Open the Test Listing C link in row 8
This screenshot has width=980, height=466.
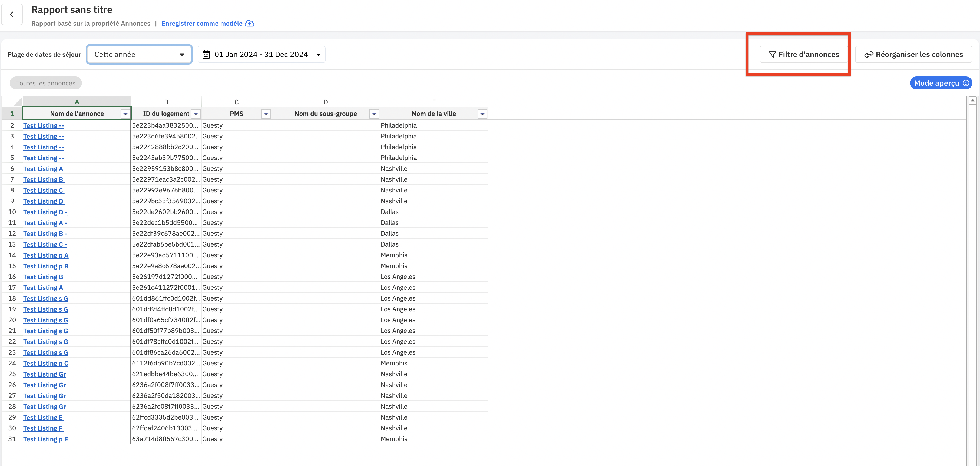pyautogui.click(x=44, y=191)
